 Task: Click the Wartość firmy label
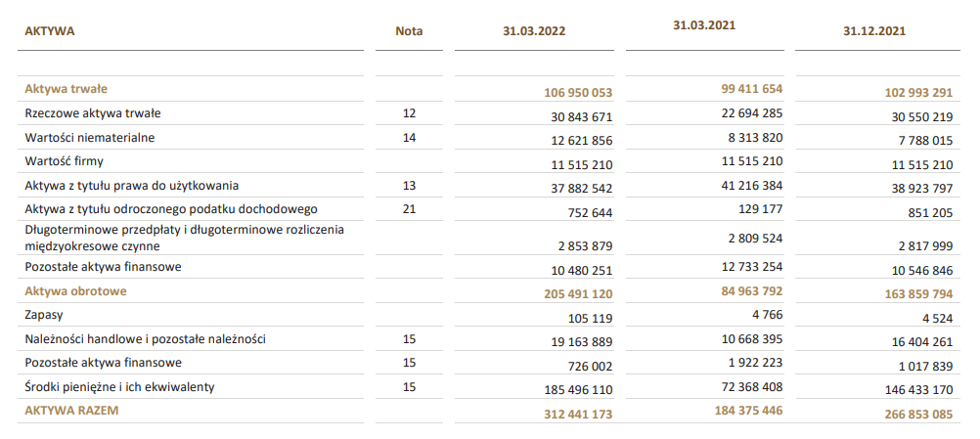tap(64, 161)
